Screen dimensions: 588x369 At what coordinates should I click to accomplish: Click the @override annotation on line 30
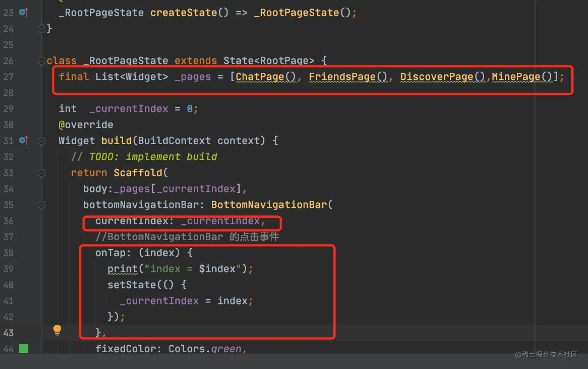point(86,124)
